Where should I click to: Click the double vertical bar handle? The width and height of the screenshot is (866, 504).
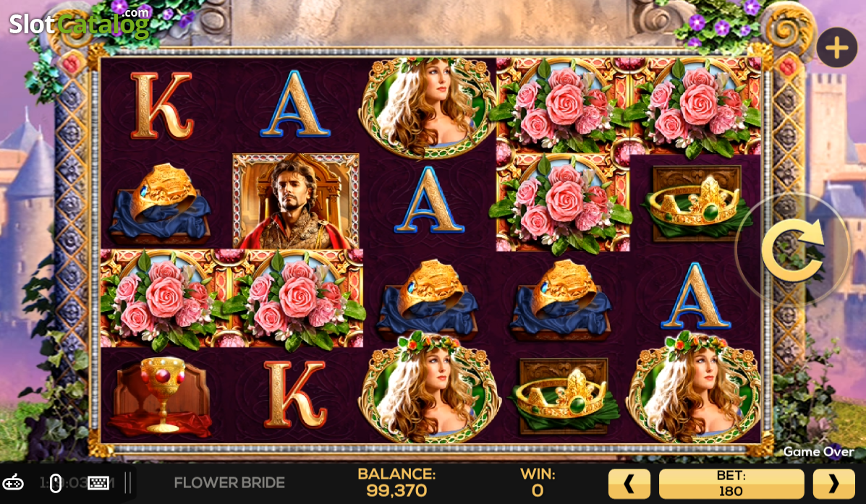tap(127, 483)
